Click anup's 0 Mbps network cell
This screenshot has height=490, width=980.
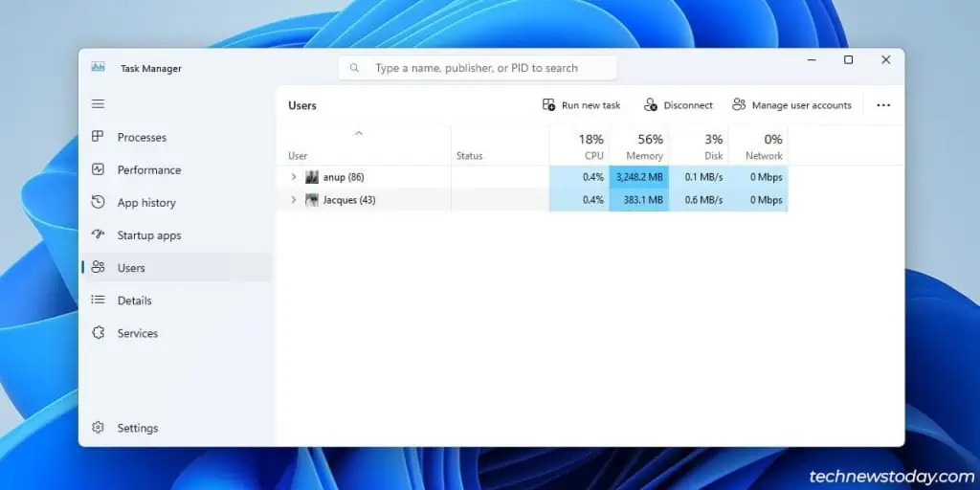pyautogui.click(x=758, y=177)
